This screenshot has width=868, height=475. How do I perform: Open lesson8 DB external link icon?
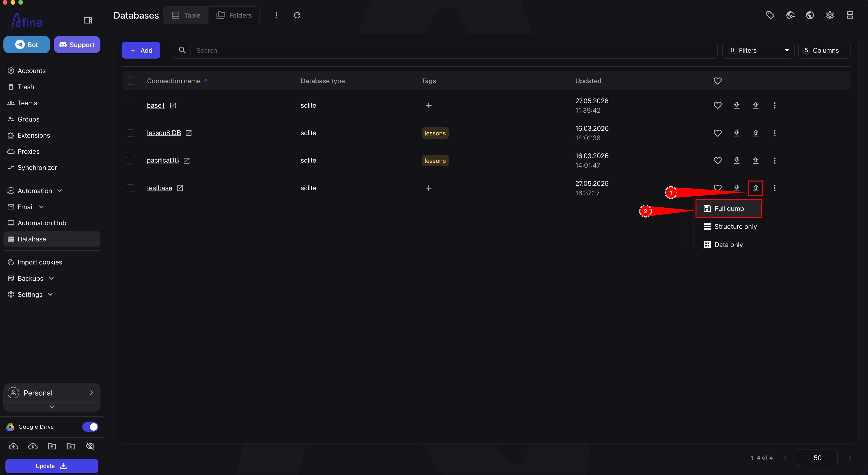(189, 133)
